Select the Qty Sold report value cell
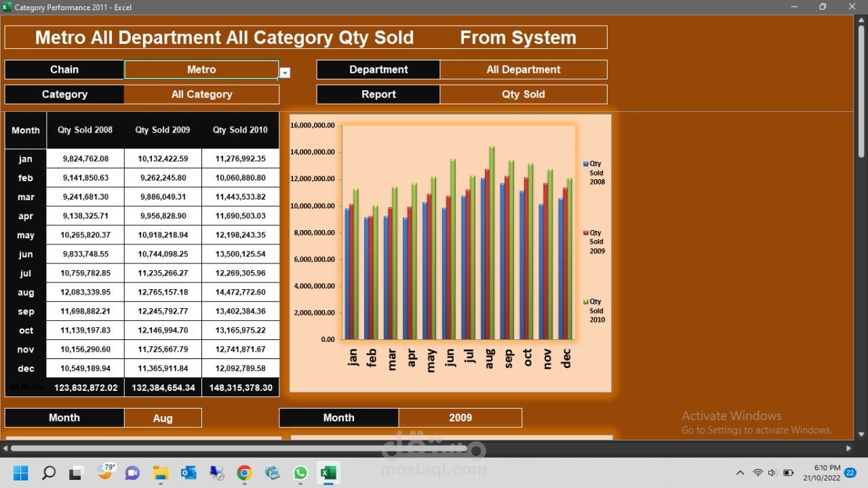Screen dimensions: 868x488 524,94
